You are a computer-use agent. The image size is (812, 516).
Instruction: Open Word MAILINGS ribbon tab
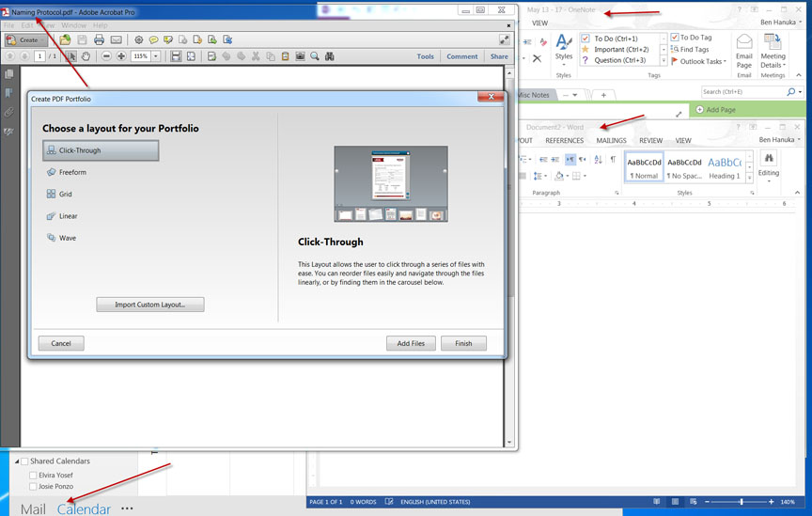611,140
